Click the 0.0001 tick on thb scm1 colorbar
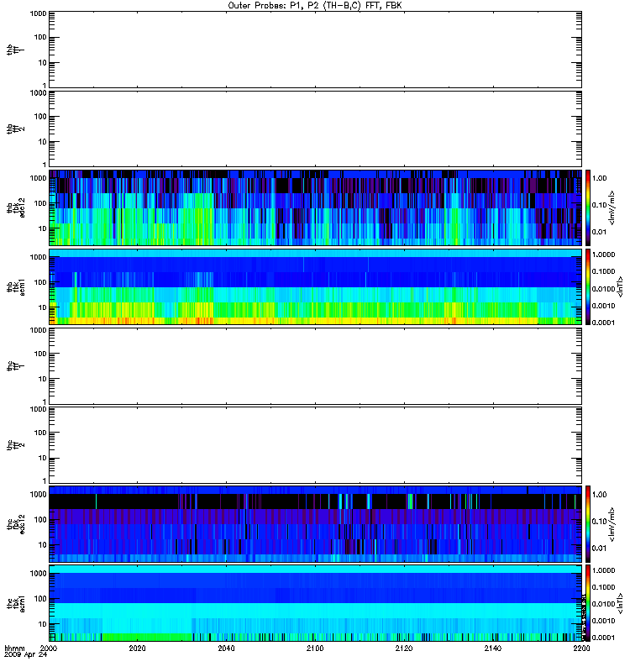 (603, 323)
